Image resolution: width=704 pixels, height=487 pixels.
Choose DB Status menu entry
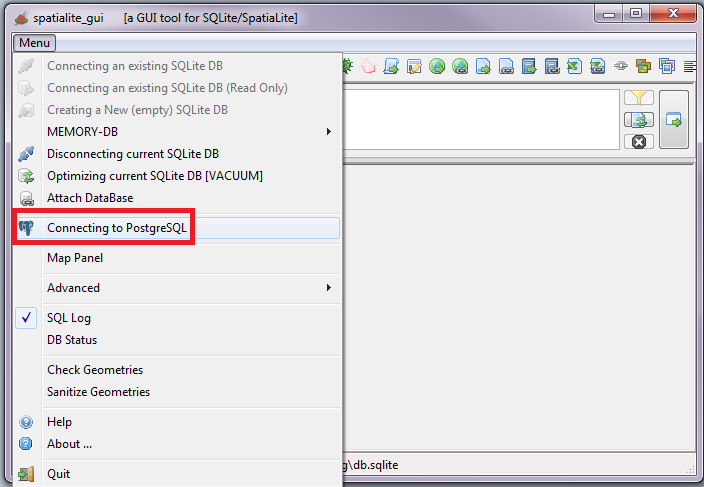point(177,340)
